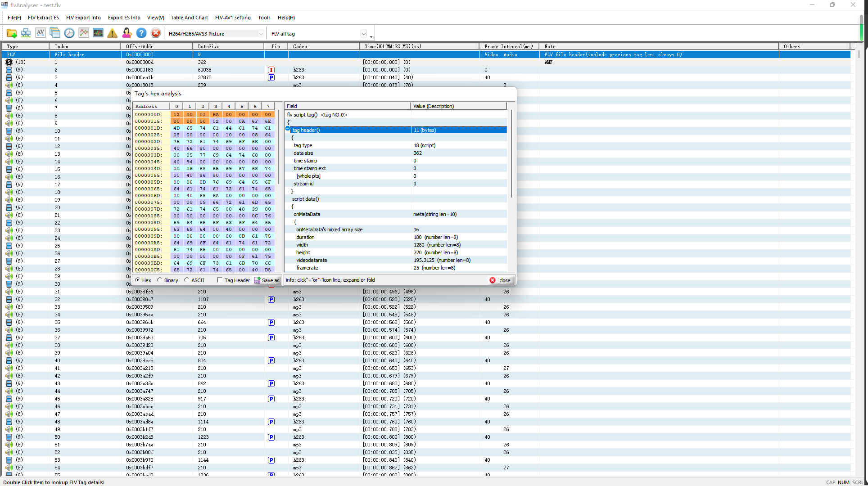The width and height of the screenshot is (868, 486).
Task: Click the waveform monitor toolbar icon
Action: pyautogui.click(x=98, y=33)
